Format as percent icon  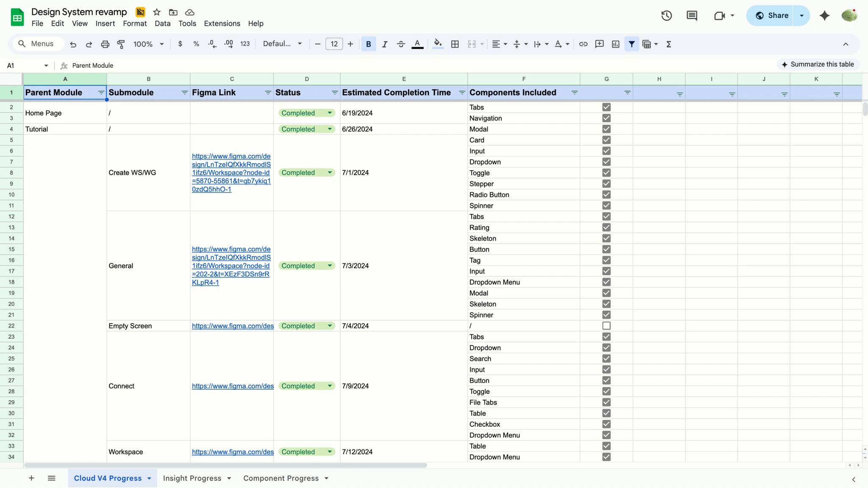[196, 44]
